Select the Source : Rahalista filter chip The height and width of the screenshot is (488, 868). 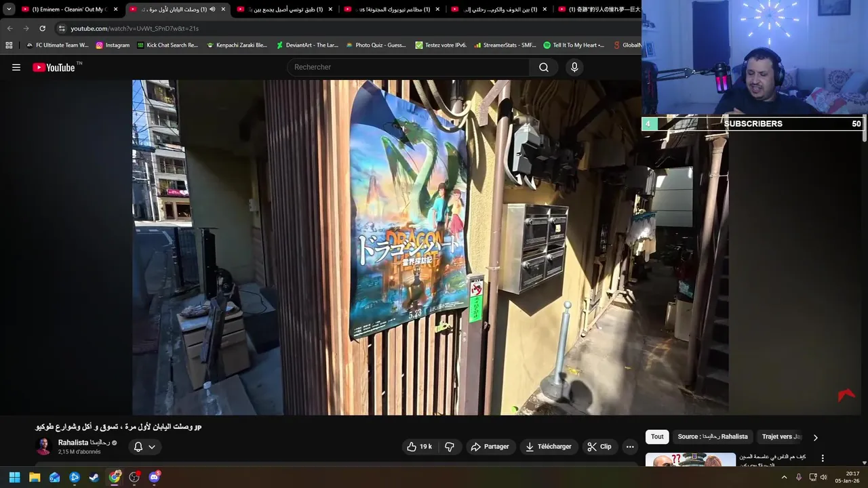click(713, 437)
